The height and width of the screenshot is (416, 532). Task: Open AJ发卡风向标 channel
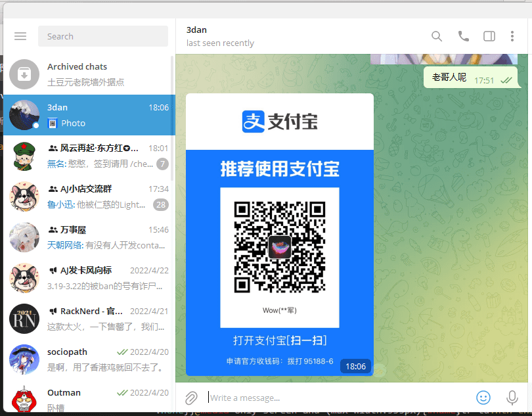coord(89,278)
